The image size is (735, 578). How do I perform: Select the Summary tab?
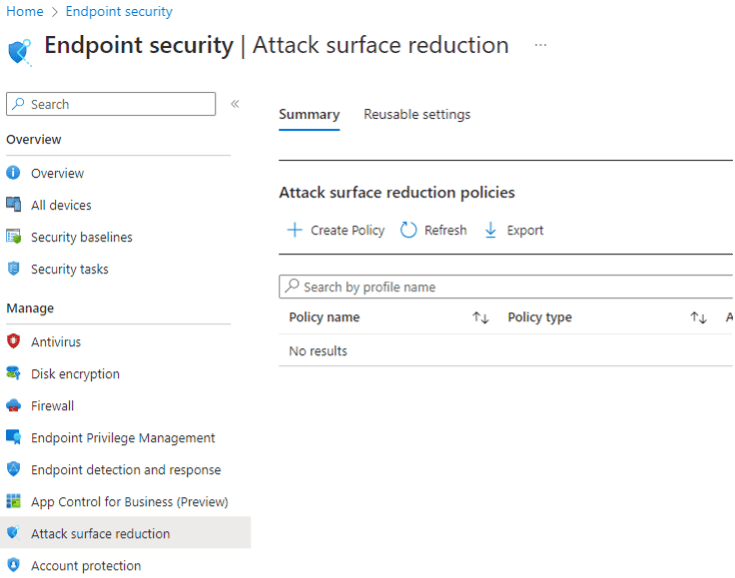click(309, 114)
